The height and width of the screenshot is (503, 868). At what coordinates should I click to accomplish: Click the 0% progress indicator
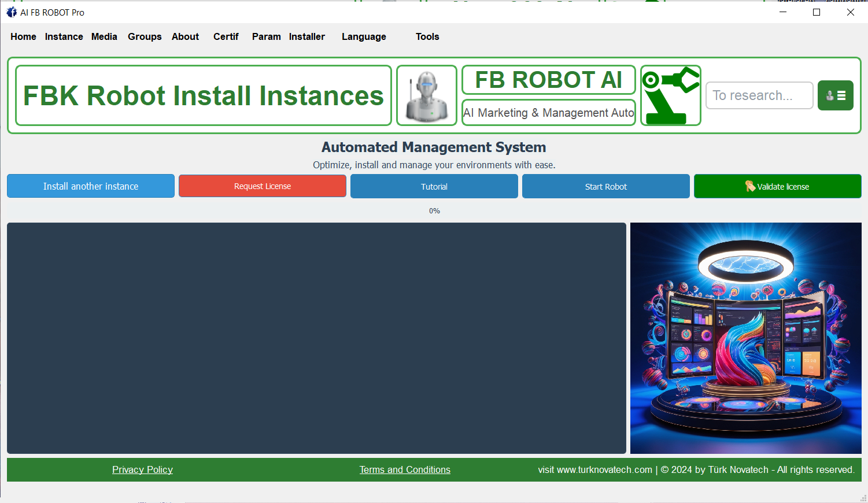[x=434, y=211]
